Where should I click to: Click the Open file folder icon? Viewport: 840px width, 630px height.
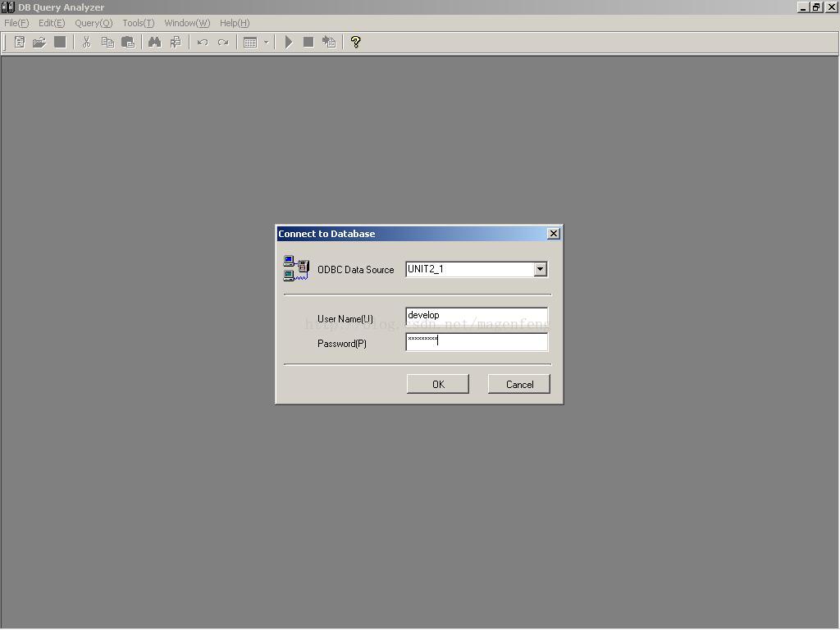point(39,42)
